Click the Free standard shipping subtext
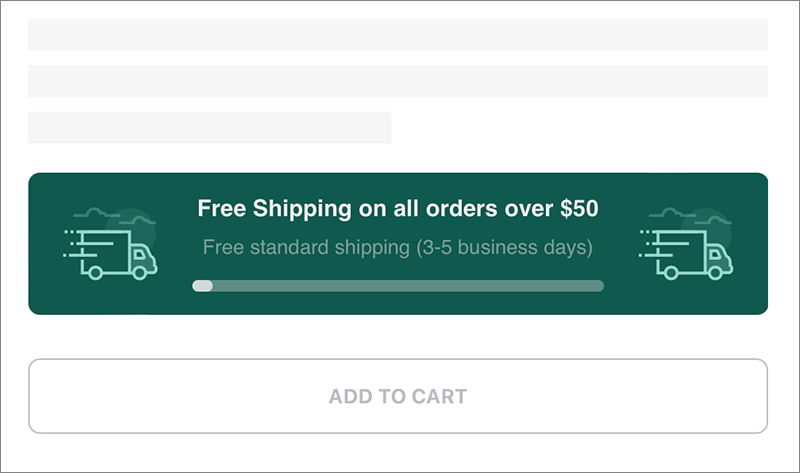 [x=398, y=247]
